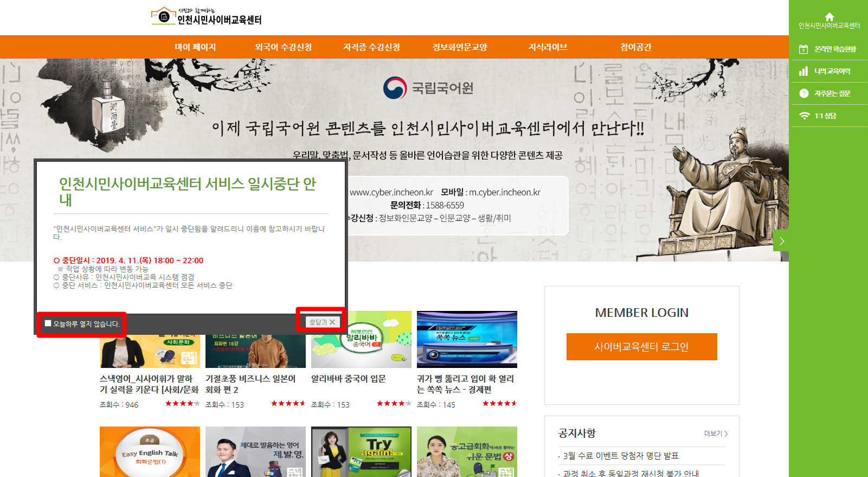The height and width of the screenshot is (477, 868).
Task: Open 자주묻는 질문 in the sidebar
Action: pos(829,93)
